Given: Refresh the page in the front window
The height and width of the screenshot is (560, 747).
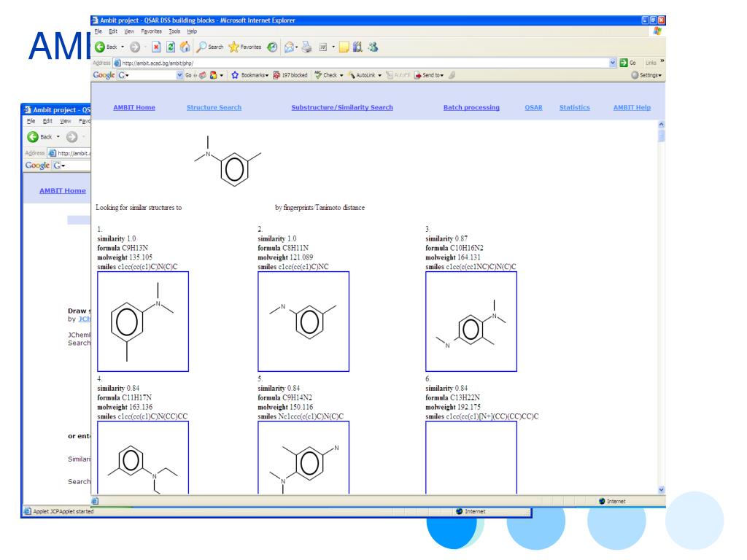Looking at the screenshot, I should click(x=171, y=47).
